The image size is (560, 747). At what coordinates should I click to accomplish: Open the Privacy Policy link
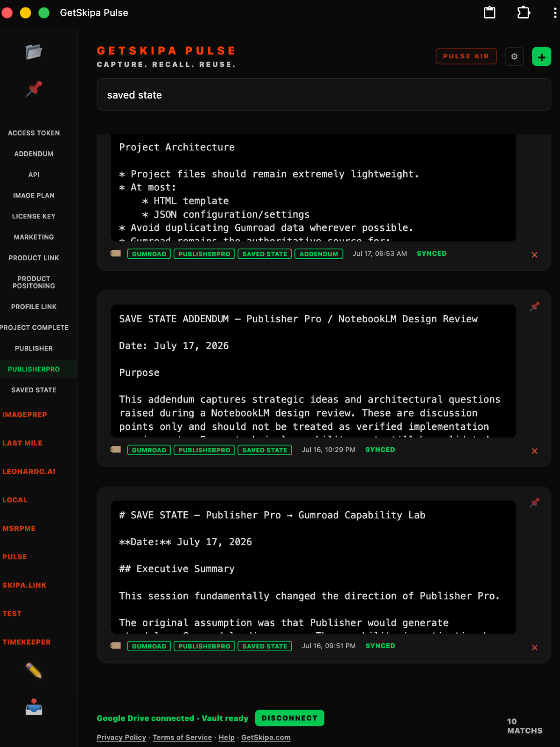point(121,737)
